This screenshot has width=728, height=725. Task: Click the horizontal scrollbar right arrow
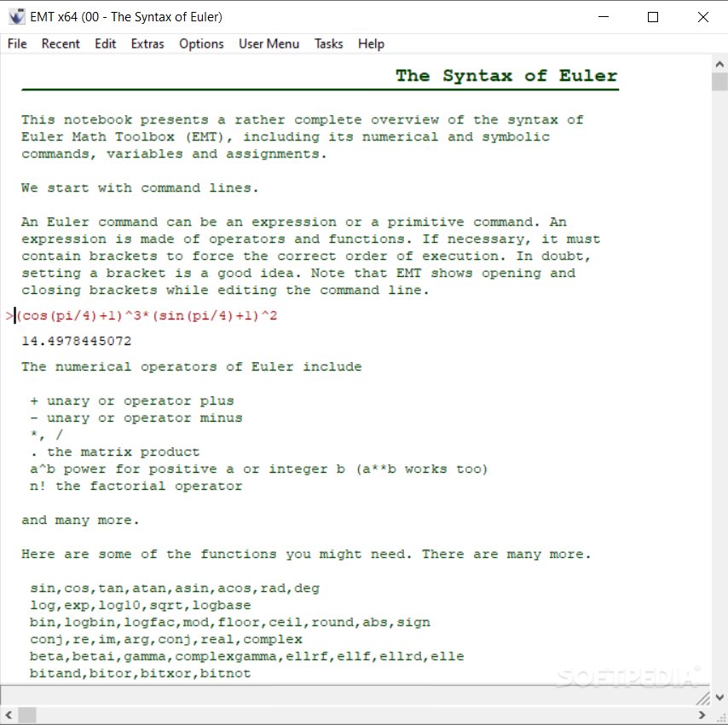702,716
